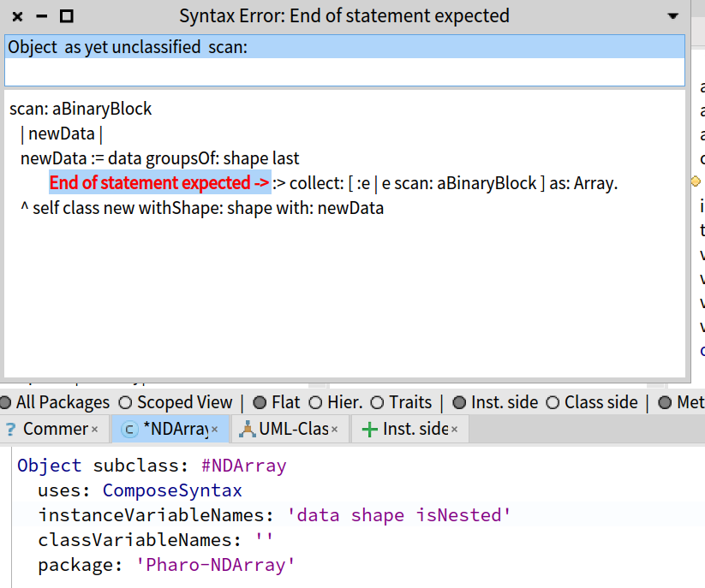Click the #NDArray symbol in class definition
The width and height of the screenshot is (705, 588).
click(243, 466)
